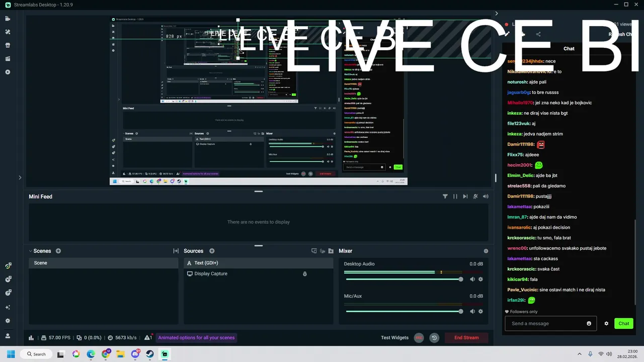The width and height of the screenshot is (644, 362).
Task: Toggle the REC recording button
Action: tap(419, 338)
